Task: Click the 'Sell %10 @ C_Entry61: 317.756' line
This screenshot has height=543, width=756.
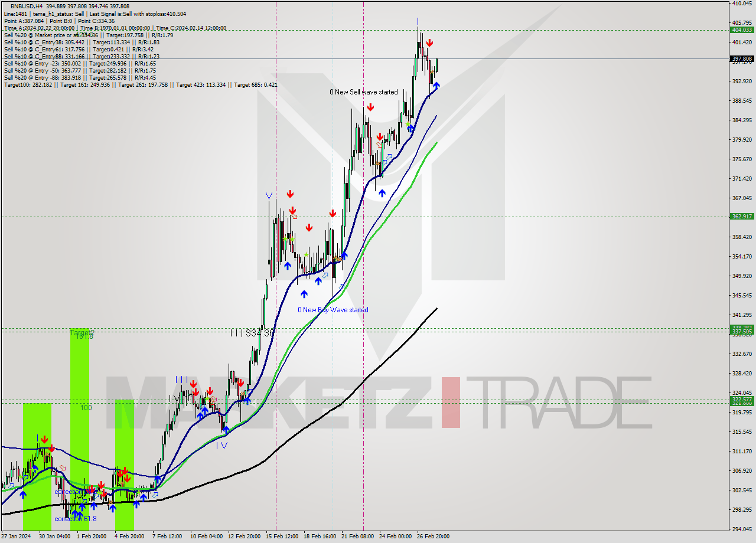Action: pos(80,49)
